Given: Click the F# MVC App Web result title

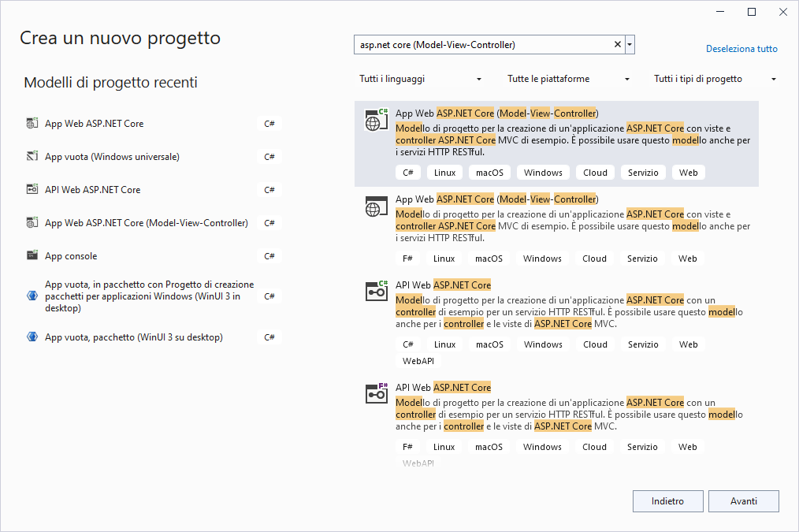Looking at the screenshot, I should click(x=497, y=199).
